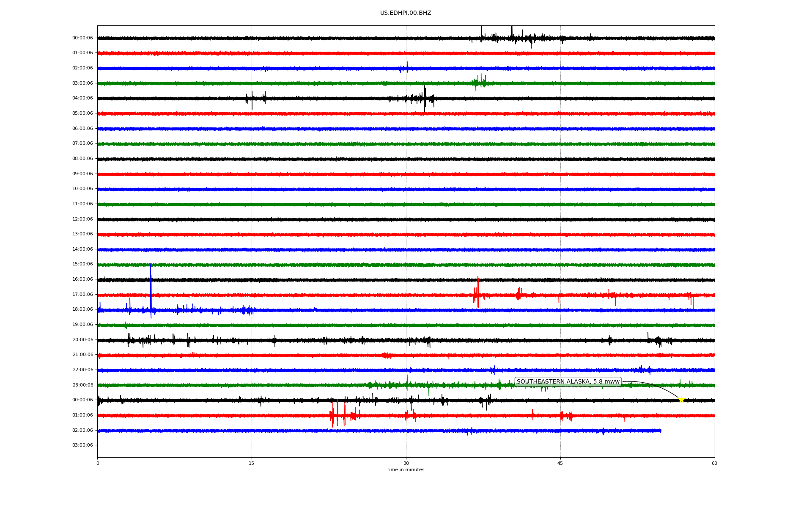
Task: Click the x-axis tick label 45
Action: tap(560, 464)
